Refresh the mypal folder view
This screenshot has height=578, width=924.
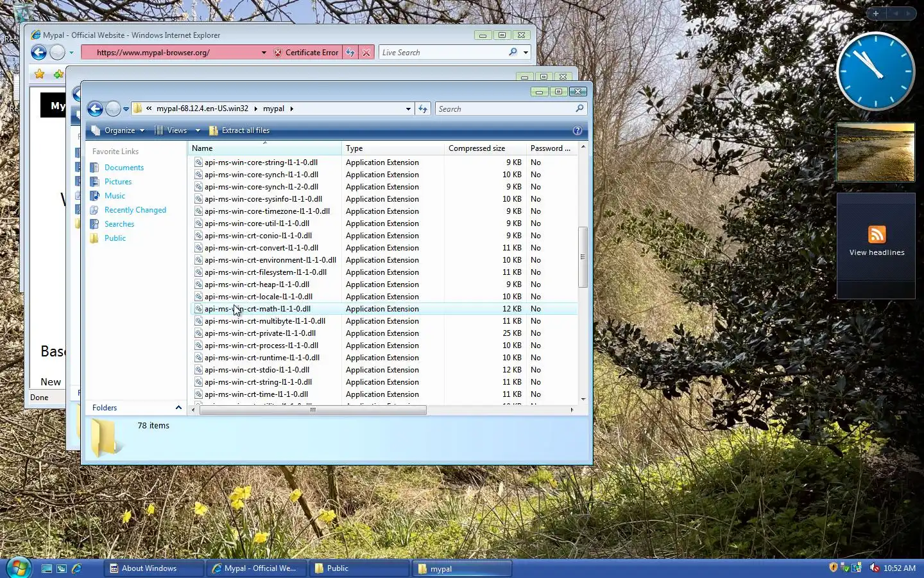pyautogui.click(x=423, y=109)
